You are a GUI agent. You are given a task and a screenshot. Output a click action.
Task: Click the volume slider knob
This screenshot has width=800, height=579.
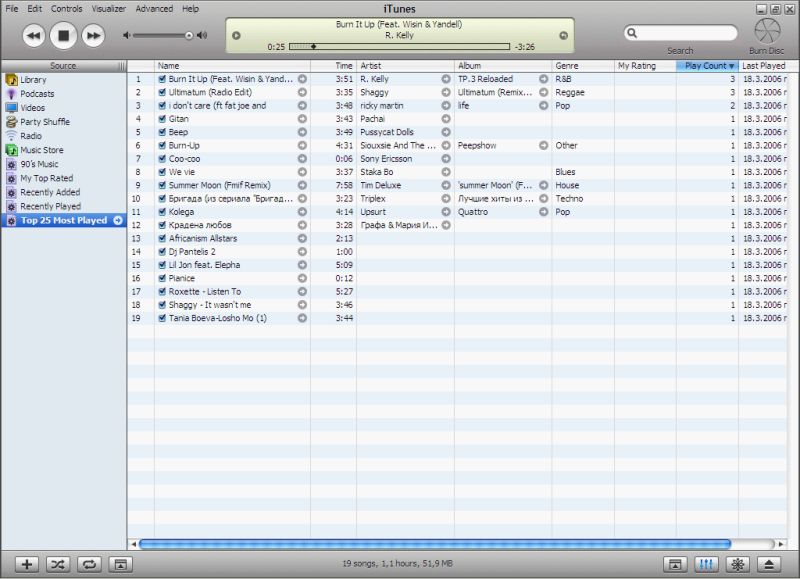pos(189,35)
